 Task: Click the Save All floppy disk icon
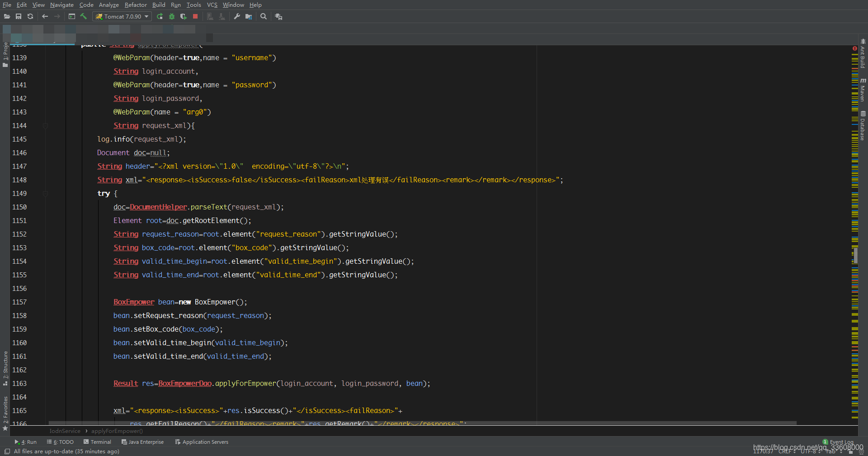point(19,16)
